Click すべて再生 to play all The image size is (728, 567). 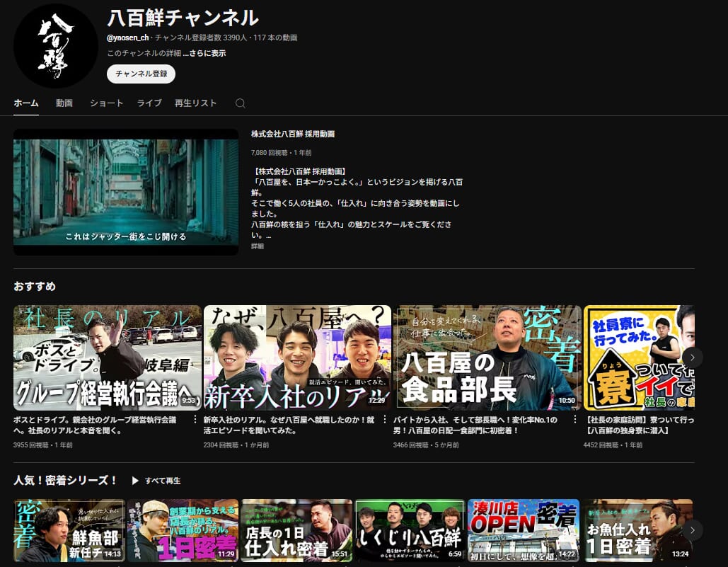coord(163,481)
